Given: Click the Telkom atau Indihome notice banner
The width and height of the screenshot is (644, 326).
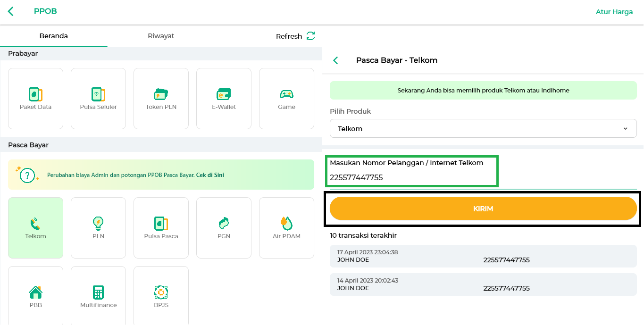Looking at the screenshot, I should coord(483,90).
